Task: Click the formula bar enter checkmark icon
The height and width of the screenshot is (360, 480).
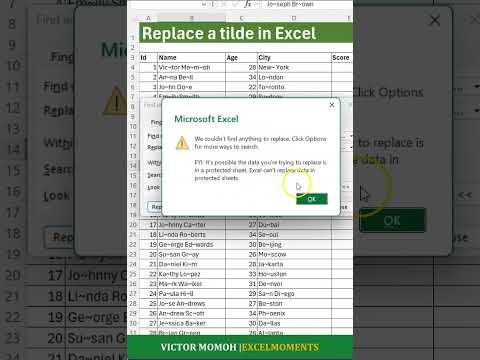Action: [235, 4]
